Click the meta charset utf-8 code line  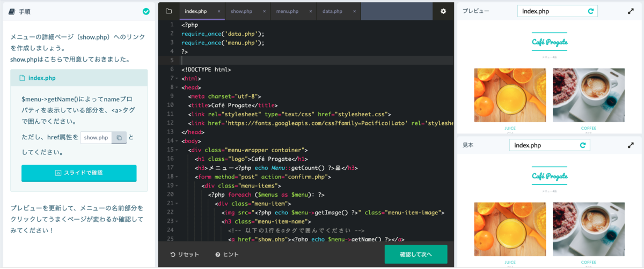tap(224, 96)
